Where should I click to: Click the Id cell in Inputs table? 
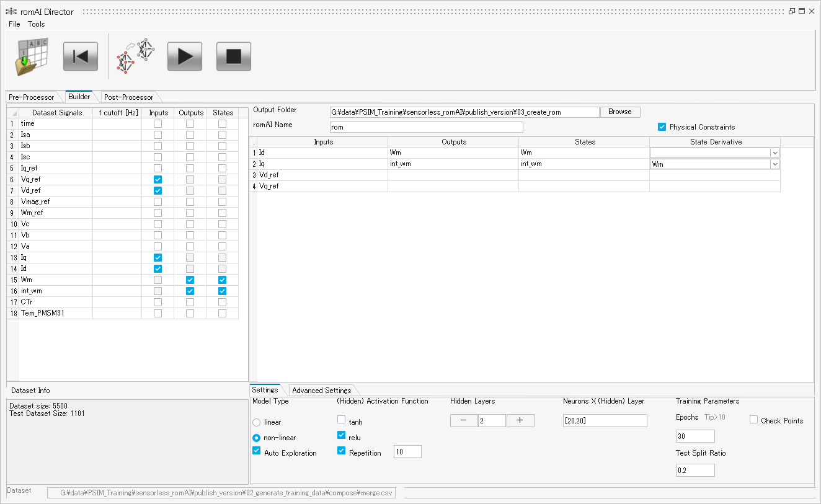tap(322, 153)
